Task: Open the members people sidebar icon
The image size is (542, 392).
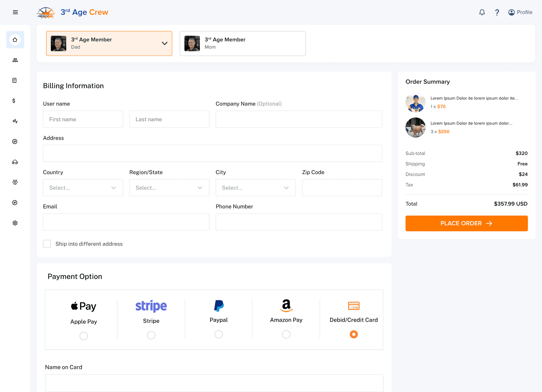Action: tap(15, 60)
